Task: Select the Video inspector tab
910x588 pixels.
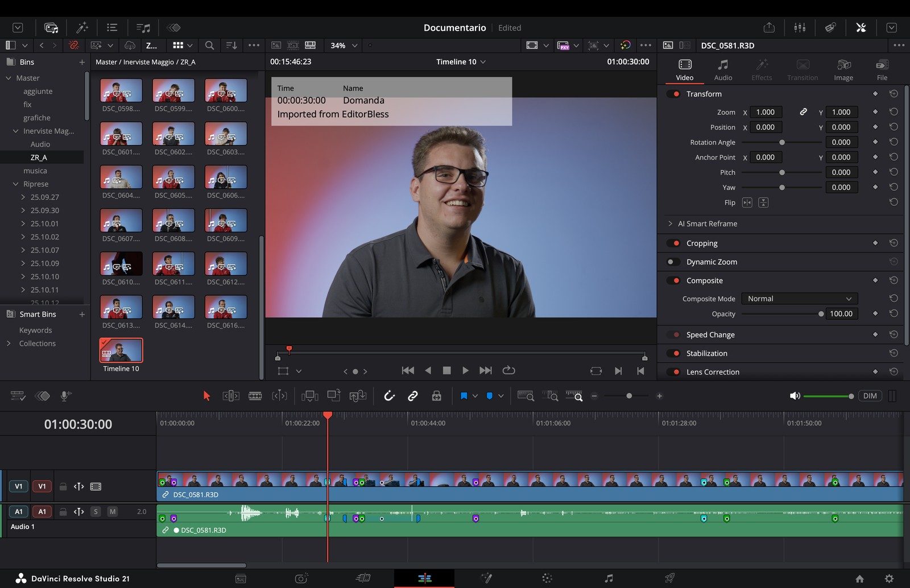Action: (685, 70)
